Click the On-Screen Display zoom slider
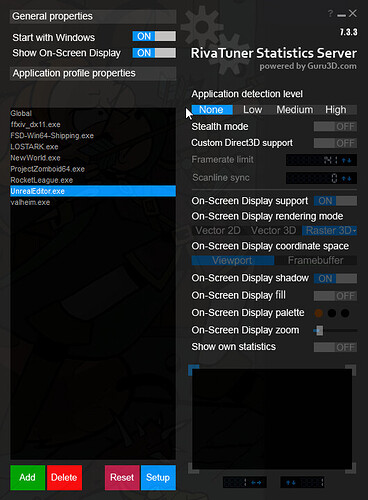This screenshot has width=368, height=500. coord(335,331)
